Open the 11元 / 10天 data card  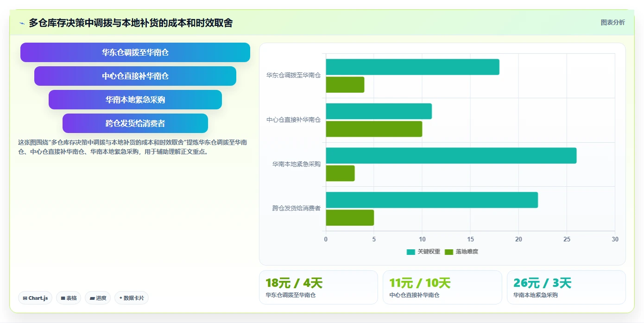point(442,287)
